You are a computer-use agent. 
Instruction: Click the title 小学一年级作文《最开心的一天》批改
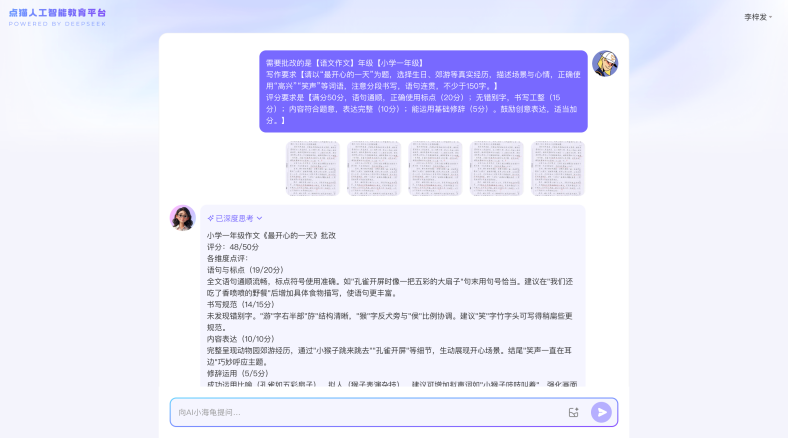271,235
